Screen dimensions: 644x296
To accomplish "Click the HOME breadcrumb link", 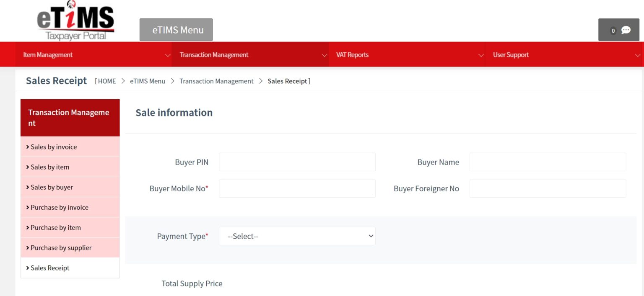I will [107, 81].
